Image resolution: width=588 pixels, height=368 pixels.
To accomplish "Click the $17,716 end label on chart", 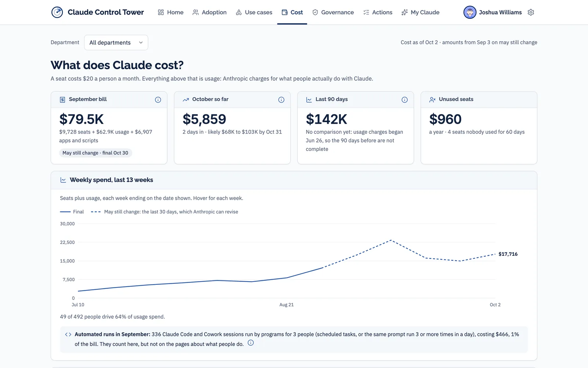I will tap(508, 254).
